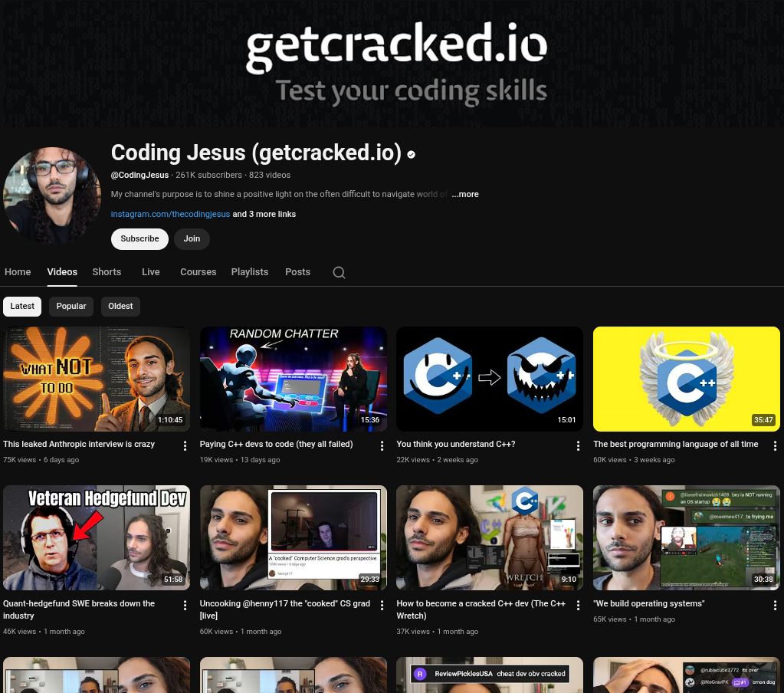Click the 823 videos count text
784x693 pixels.
[270, 175]
